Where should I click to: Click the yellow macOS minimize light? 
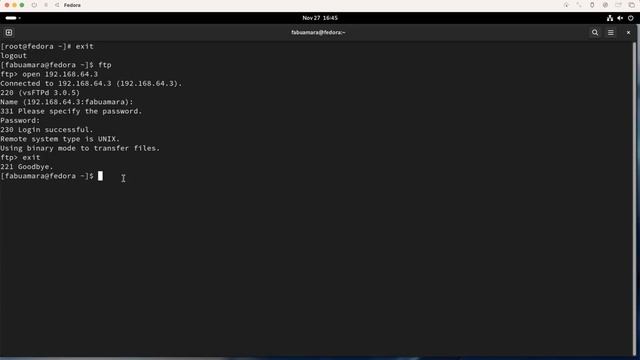[x=14, y=5]
